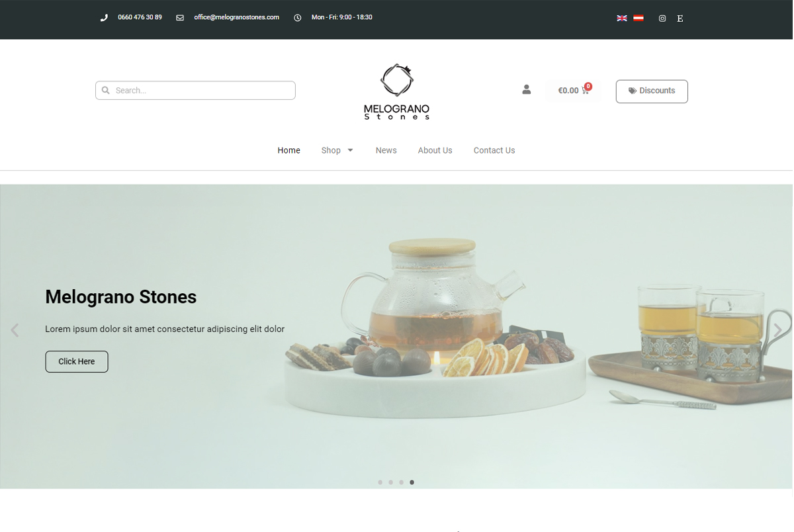Open the €0.00 shopping cart
This screenshot has width=794, height=532.
coord(573,91)
